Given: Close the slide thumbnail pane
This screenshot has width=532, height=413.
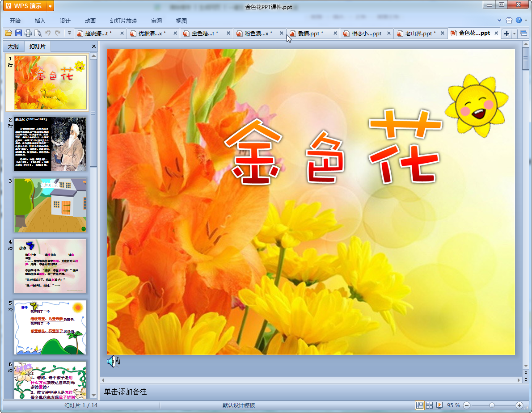Looking at the screenshot, I should (93, 46).
